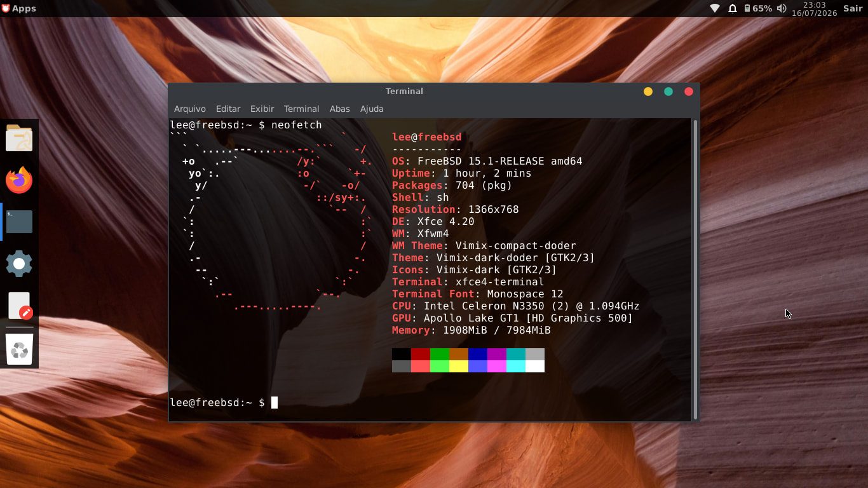Click the bright cyan color block
The width and height of the screenshot is (868, 488).
[516, 366]
